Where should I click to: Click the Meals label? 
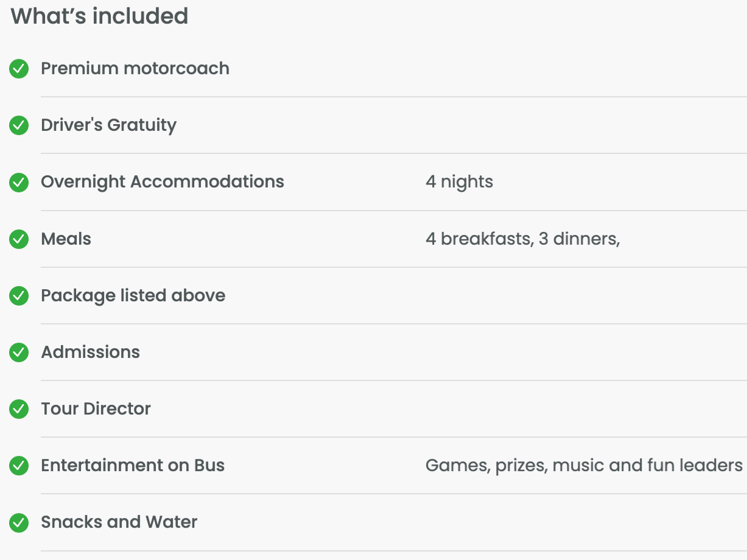(66, 239)
